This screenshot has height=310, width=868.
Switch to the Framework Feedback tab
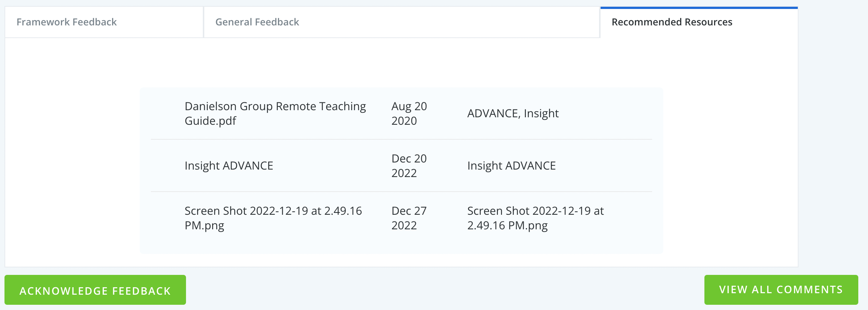pos(66,22)
